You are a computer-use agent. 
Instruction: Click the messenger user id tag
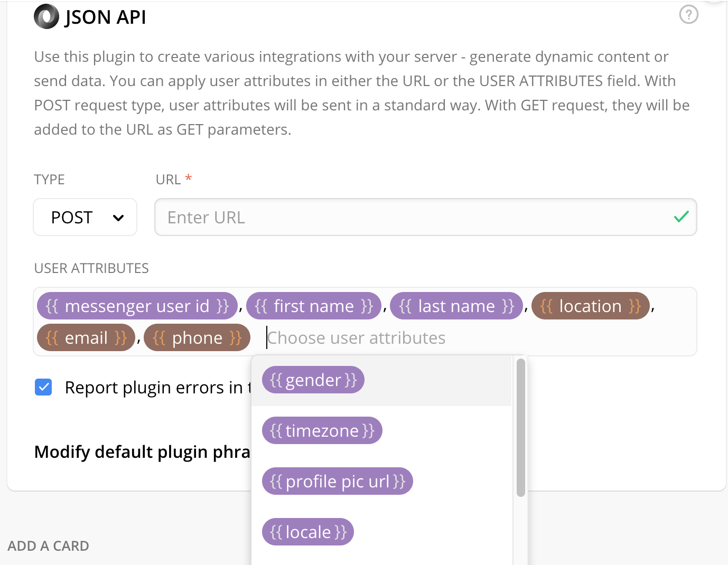(137, 306)
